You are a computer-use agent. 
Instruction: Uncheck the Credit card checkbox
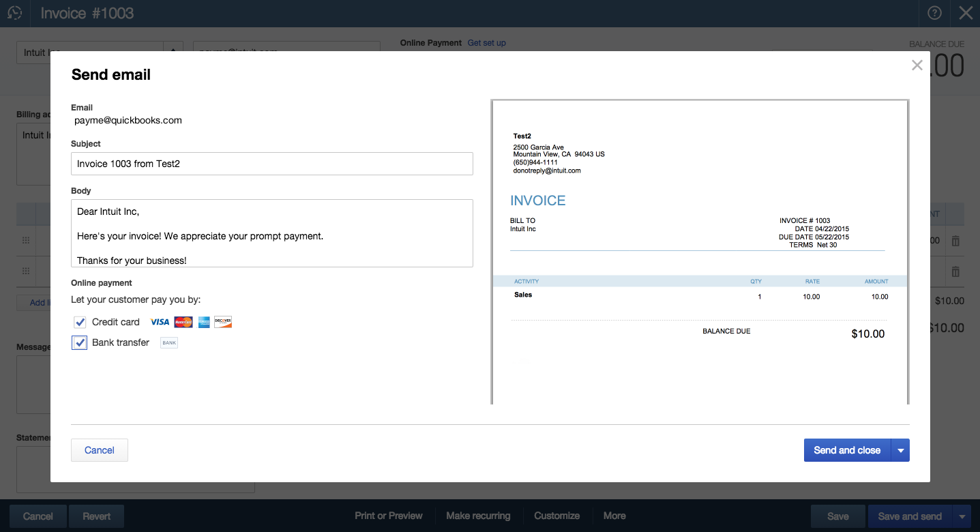click(80, 322)
